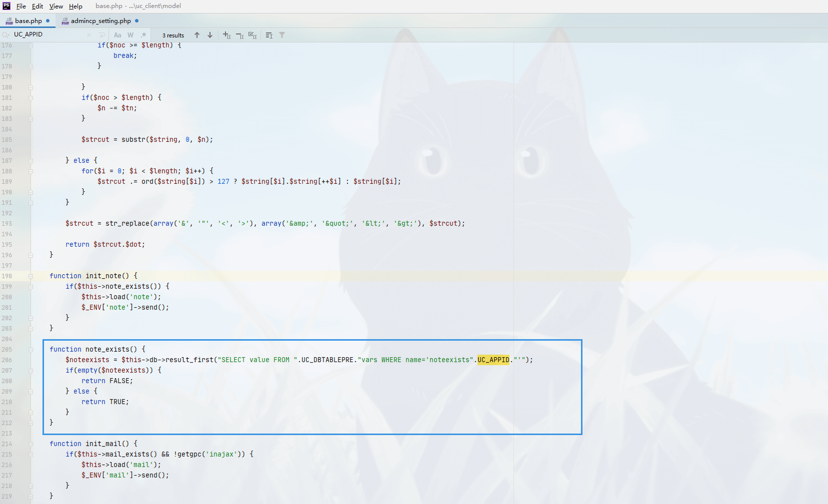The width and height of the screenshot is (828, 504).
Task: Enable Regex search option
Action: coord(143,35)
